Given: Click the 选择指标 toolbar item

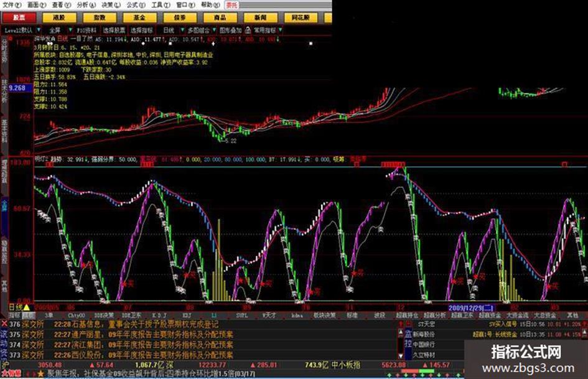Looking at the screenshot, I should [142, 30].
